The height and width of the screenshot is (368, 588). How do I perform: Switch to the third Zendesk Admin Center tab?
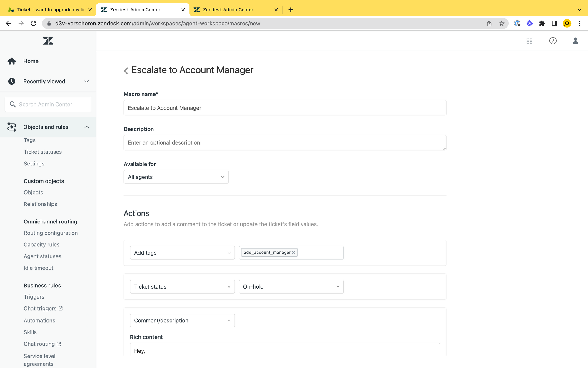[x=228, y=10]
